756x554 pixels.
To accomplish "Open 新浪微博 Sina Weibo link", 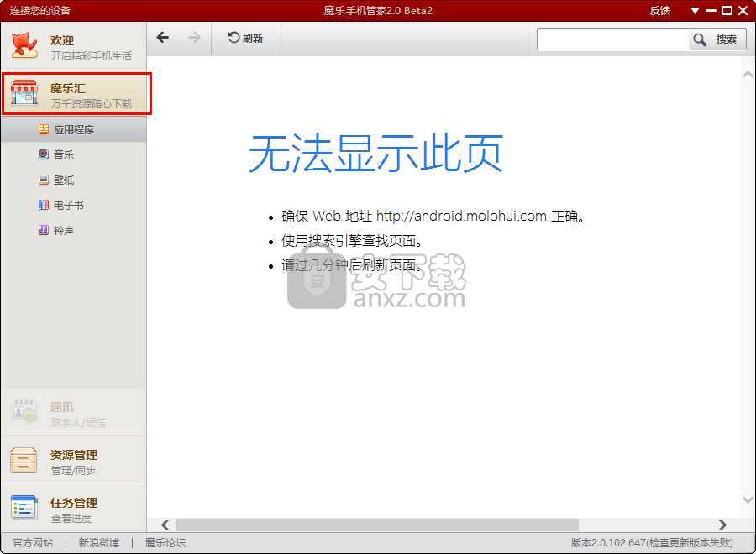I will click(x=99, y=543).
